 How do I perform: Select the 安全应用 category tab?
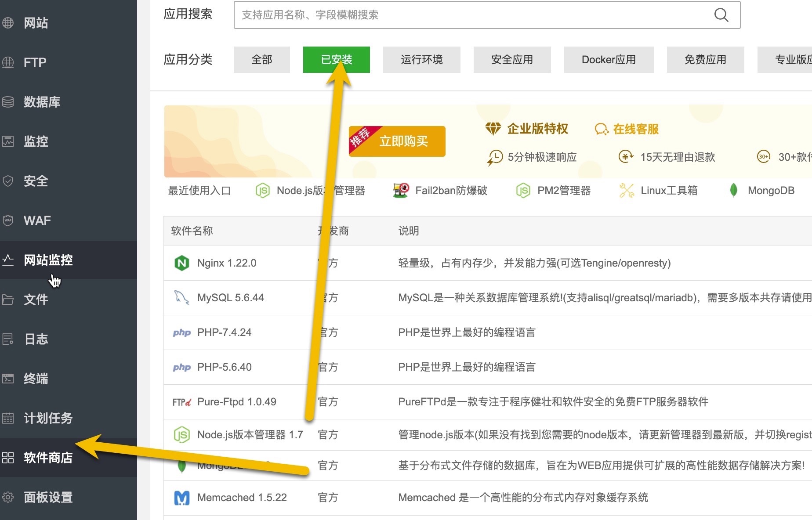click(x=512, y=60)
